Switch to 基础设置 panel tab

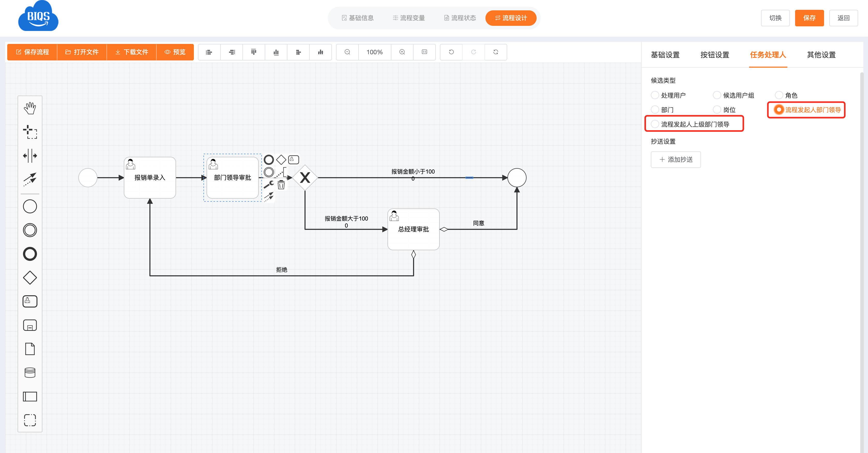point(665,54)
